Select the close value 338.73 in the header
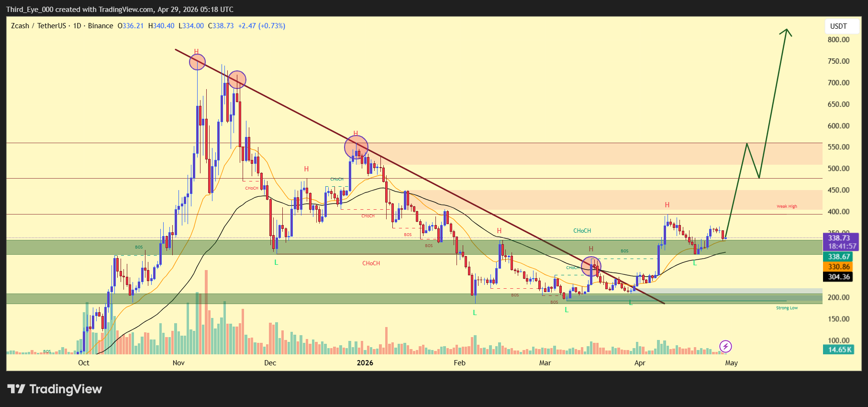The width and height of the screenshot is (868, 407). point(223,26)
